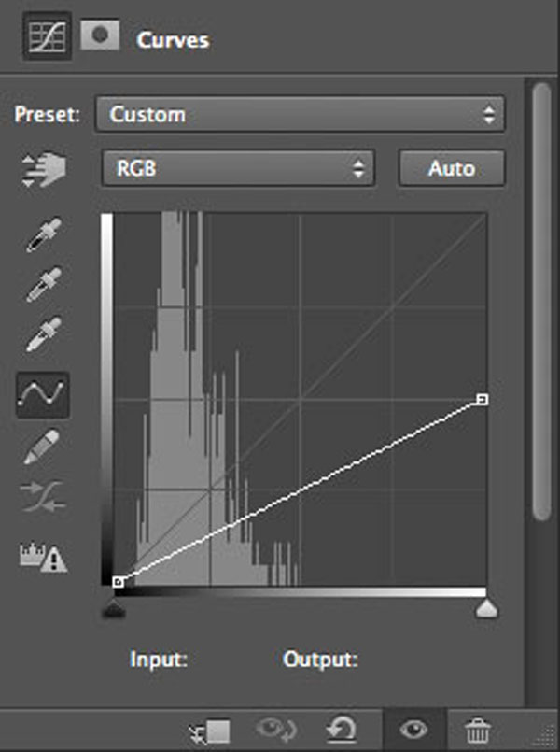
Task: Click the curve's upper right control point
Action: (482, 399)
